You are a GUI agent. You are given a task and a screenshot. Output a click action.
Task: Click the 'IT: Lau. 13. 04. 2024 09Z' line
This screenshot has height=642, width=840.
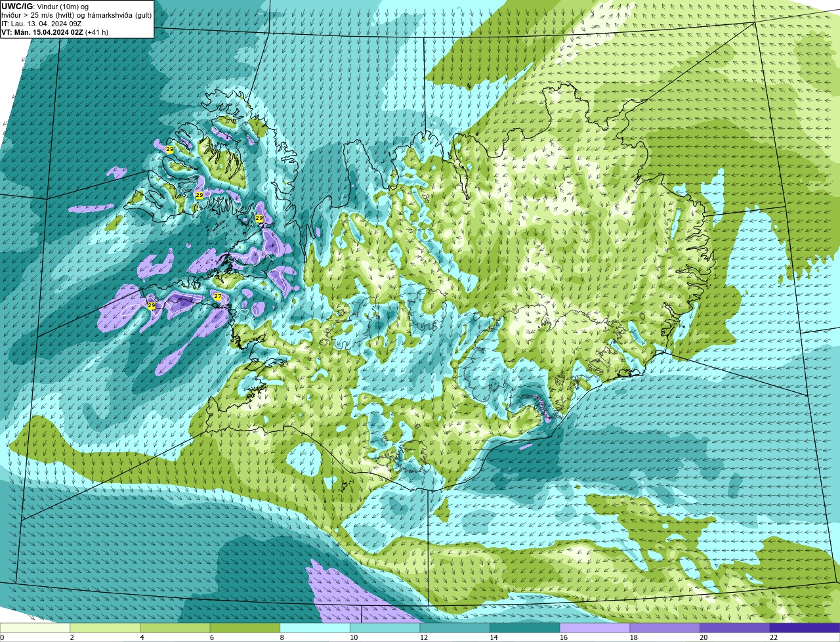[41, 23]
